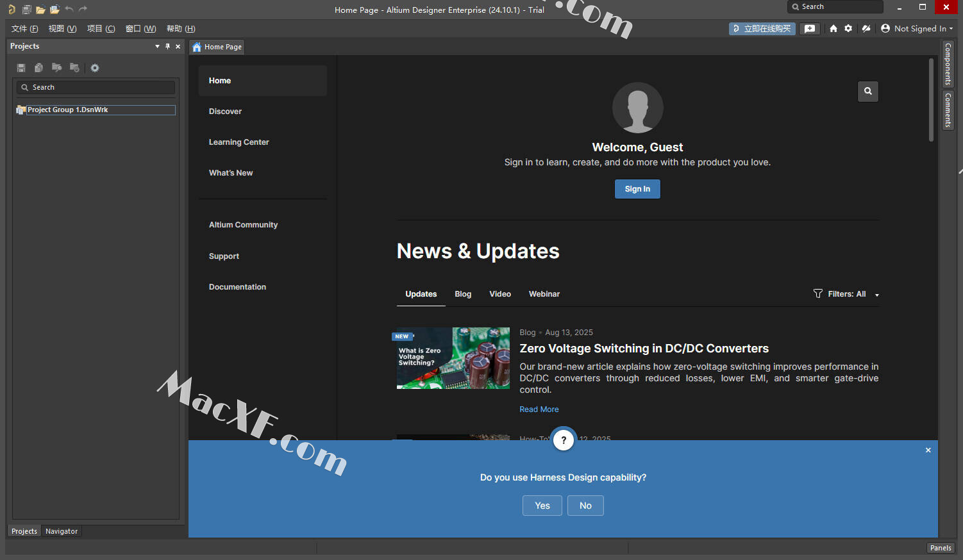Select the Home Page document tab
Viewport: 963px width, 560px height.
[217, 47]
